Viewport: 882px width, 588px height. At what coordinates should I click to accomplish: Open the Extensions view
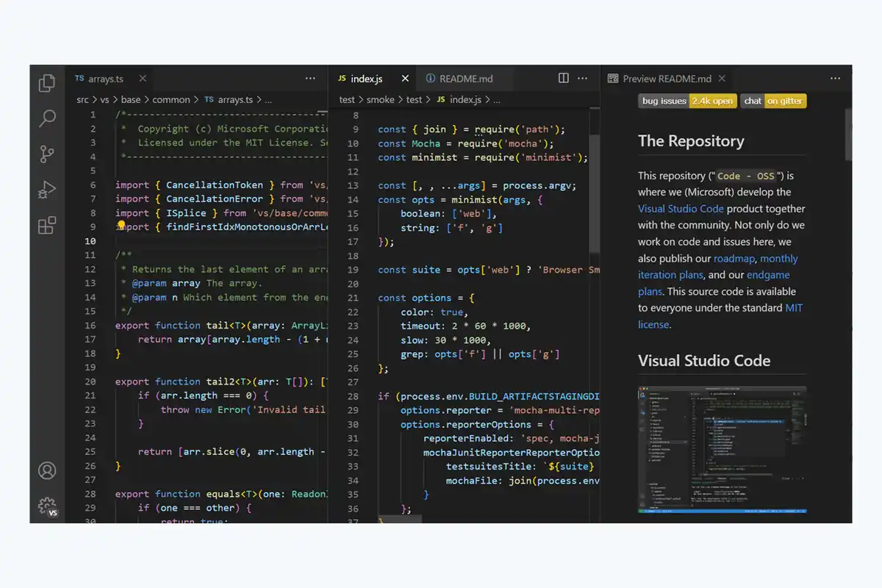pyautogui.click(x=47, y=225)
